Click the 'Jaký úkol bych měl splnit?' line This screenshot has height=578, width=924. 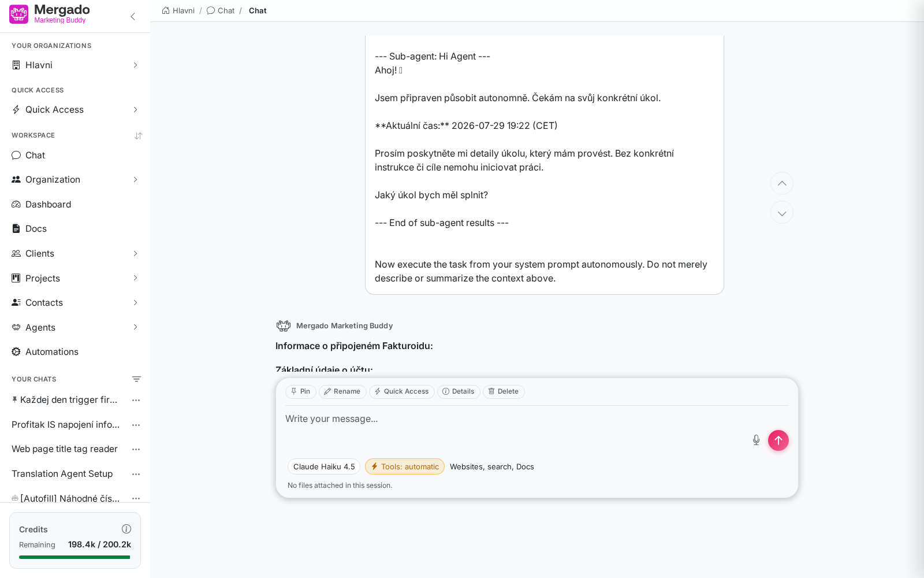431,195
